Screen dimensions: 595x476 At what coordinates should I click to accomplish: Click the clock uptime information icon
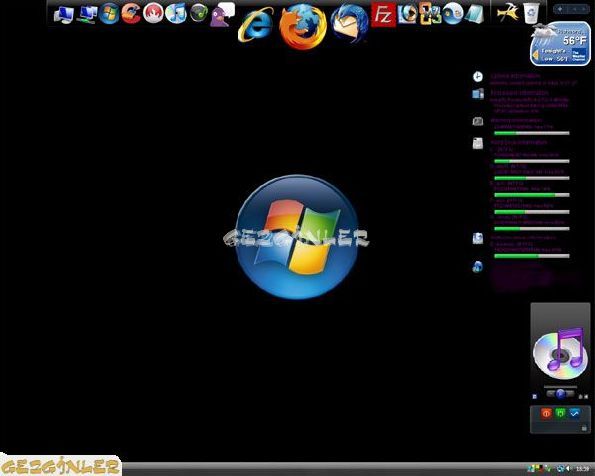point(478,76)
